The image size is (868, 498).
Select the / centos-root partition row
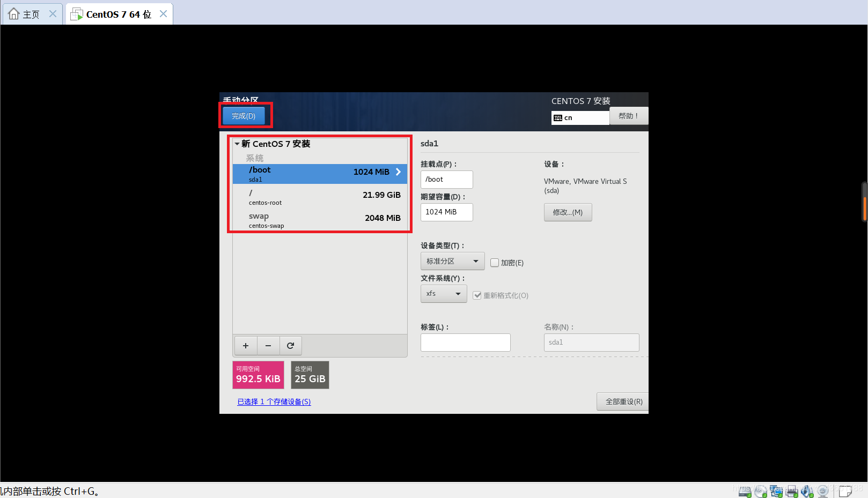[x=320, y=197]
